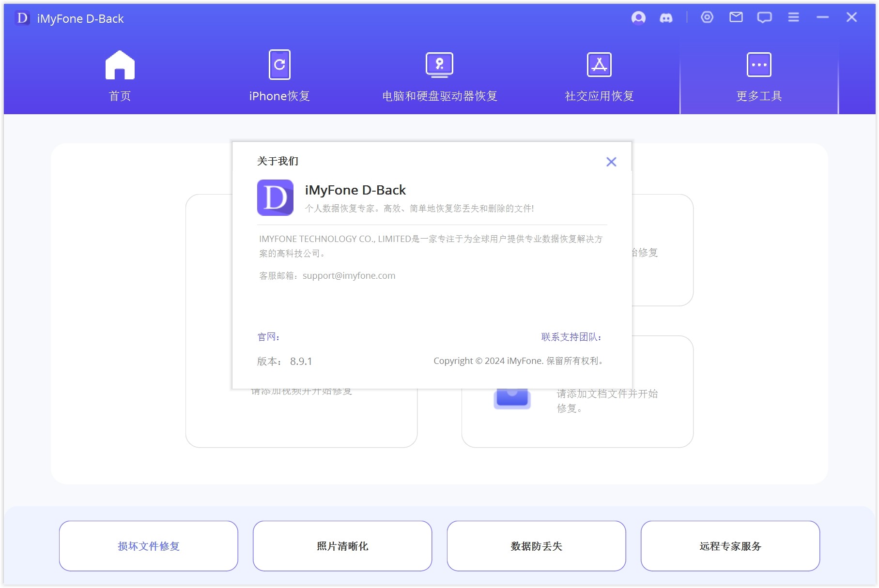Image resolution: width=879 pixels, height=588 pixels.
Task: Open the feedback chat bubble icon
Action: tap(765, 18)
